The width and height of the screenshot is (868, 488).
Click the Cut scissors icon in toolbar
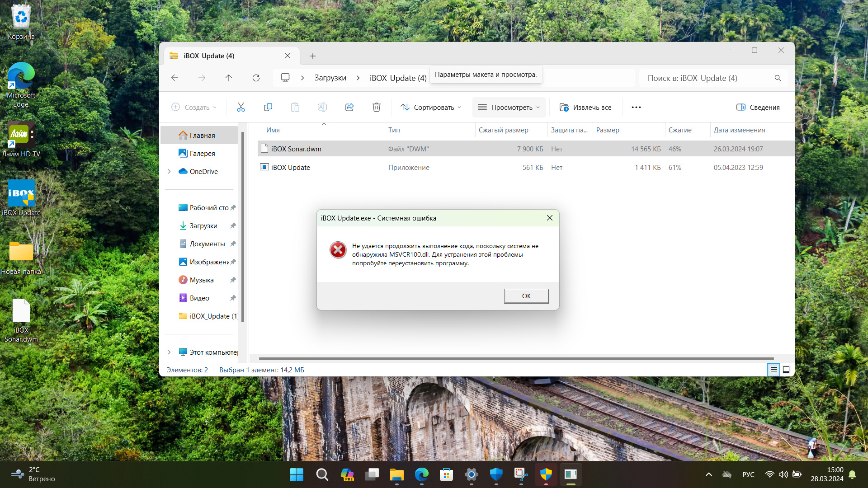point(241,107)
